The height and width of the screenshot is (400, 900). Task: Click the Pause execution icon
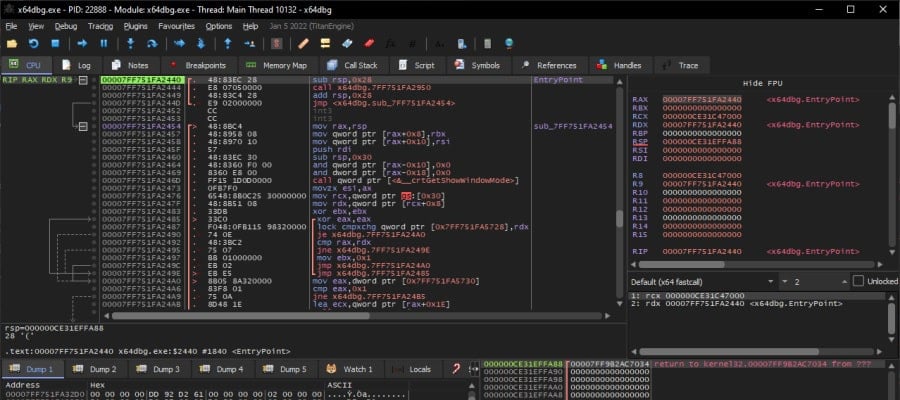104,44
